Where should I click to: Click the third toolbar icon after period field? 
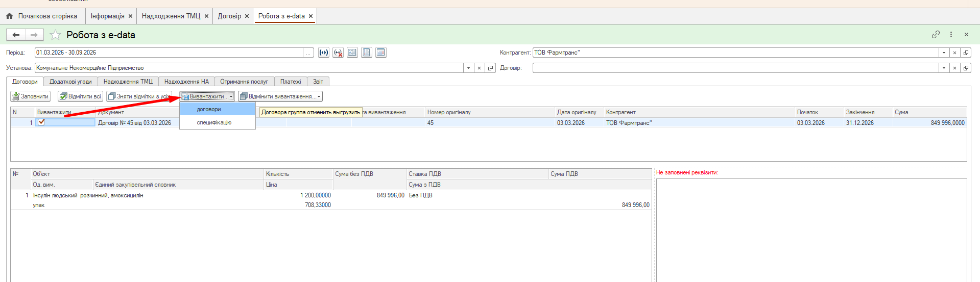click(x=352, y=53)
